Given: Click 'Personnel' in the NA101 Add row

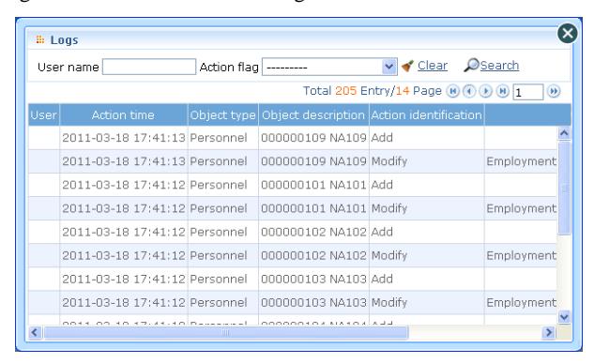Looking at the screenshot, I should pos(219,185).
